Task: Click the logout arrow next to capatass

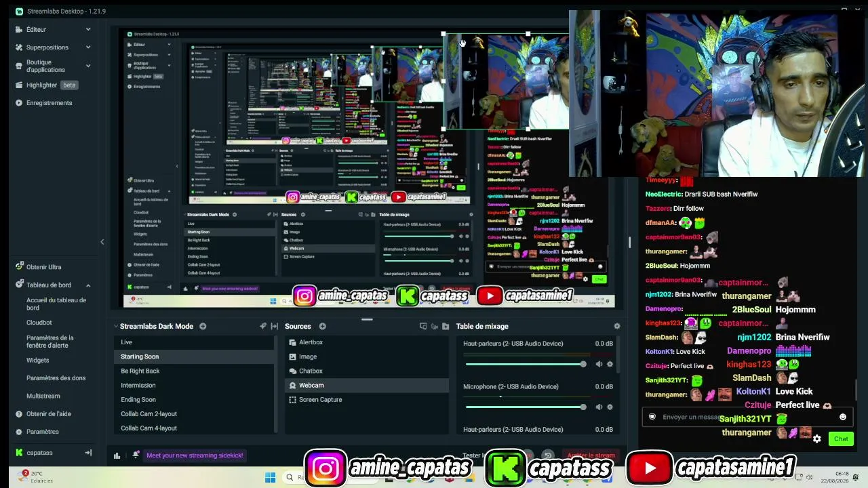Action: tap(87, 453)
